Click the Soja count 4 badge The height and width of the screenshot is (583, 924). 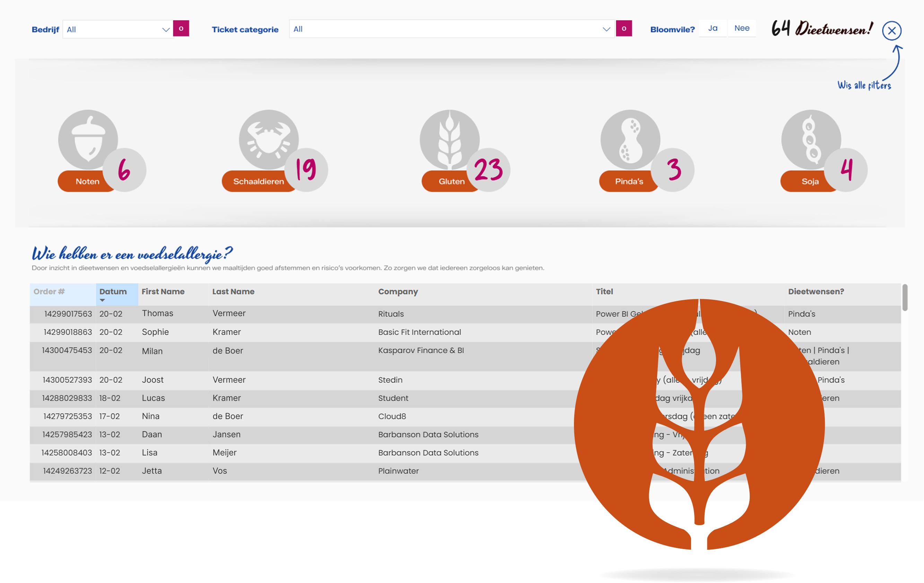846,169
